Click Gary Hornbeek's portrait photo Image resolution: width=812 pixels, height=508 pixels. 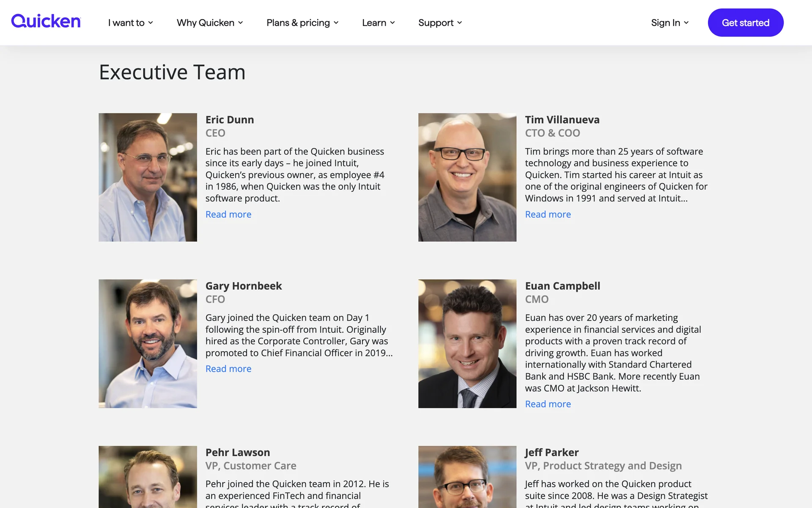[x=148, y=344]
